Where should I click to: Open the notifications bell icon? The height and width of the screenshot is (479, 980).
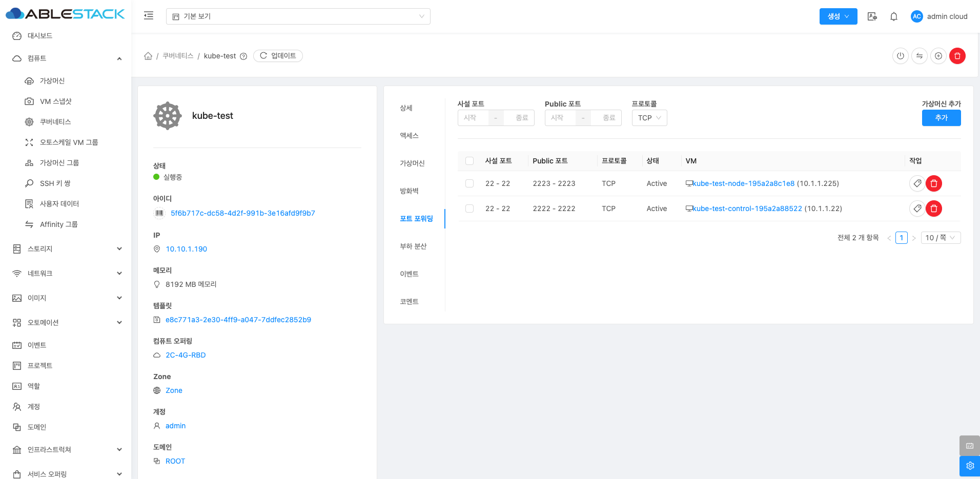click(893, 16)
